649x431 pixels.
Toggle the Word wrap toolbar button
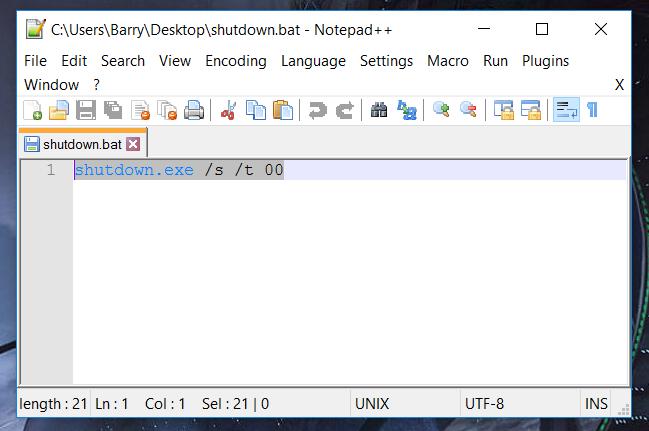tap(566, 110)
